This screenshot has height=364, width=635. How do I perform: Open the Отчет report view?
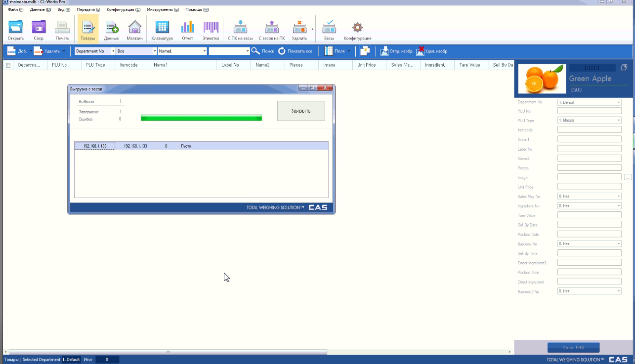click(187, 29)
